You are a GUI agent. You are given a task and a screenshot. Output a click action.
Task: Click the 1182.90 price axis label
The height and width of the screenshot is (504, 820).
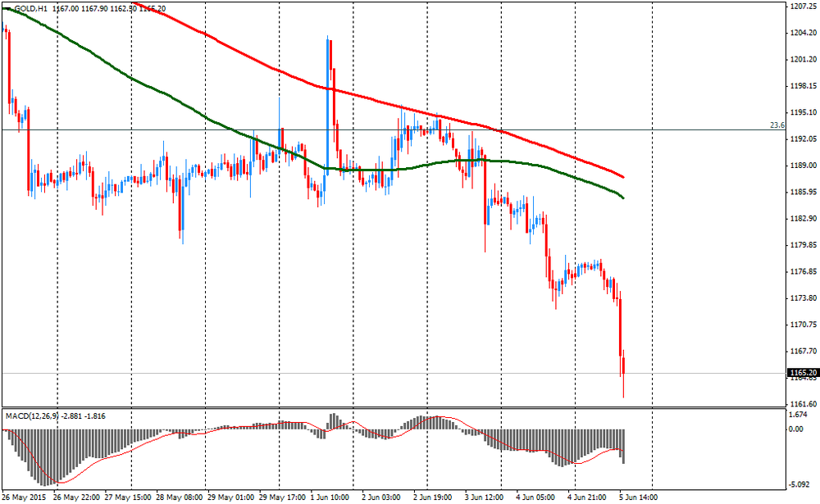pyautogui.click(x=804, y=219)
